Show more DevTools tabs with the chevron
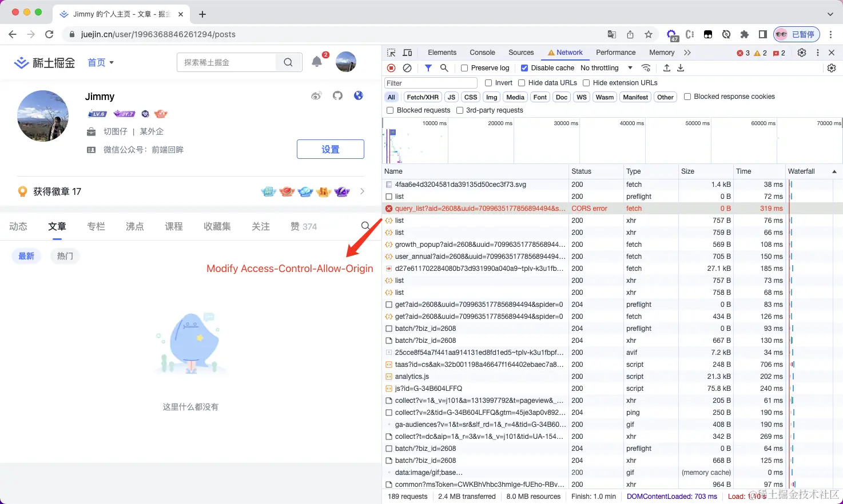This screenshot has height=504, width=843. [687, 53]
